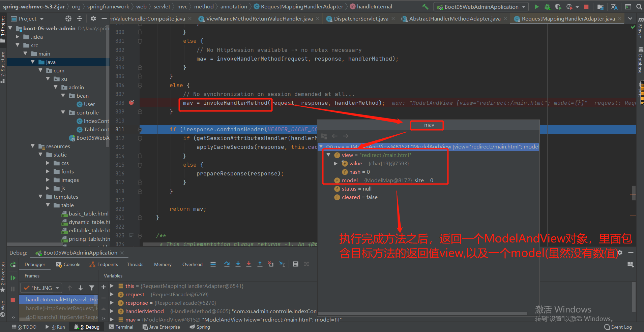The image size is (644, 332).
Task: Click back arrow in mav popup
Action: (335, 136)
